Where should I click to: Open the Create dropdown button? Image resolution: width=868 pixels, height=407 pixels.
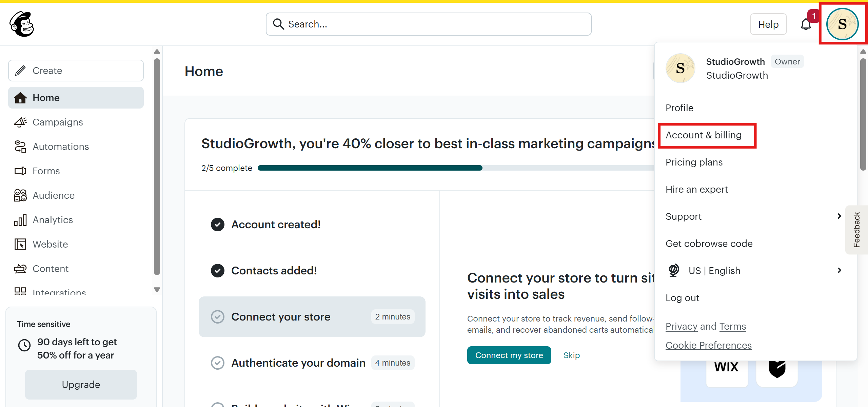click(76, 71)
